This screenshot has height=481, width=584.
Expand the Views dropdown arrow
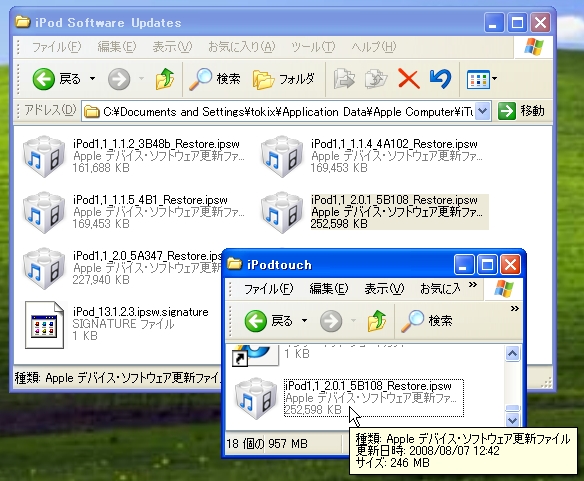click(494, 79)
